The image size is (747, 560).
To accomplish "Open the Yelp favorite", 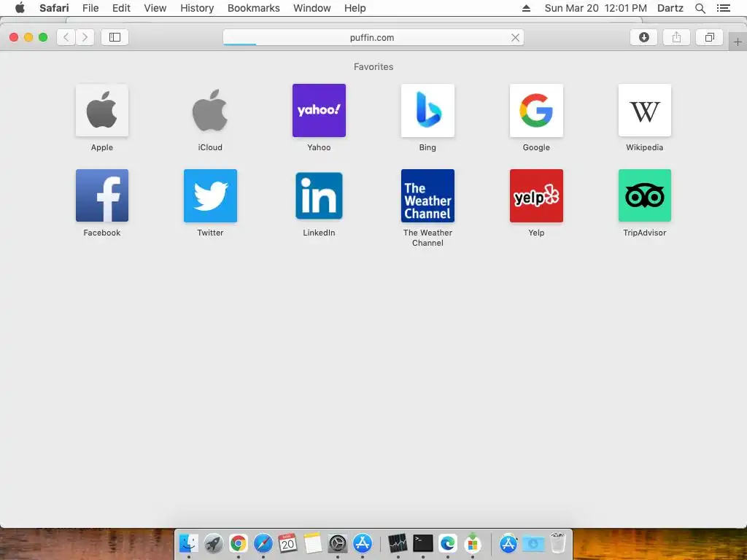I will [x=536, y=195].
